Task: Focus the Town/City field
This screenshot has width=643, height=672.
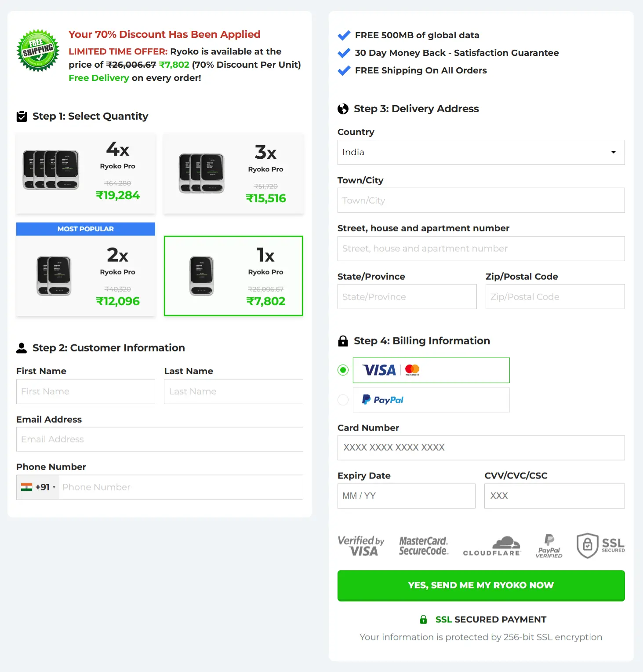Action: (481, 201)
